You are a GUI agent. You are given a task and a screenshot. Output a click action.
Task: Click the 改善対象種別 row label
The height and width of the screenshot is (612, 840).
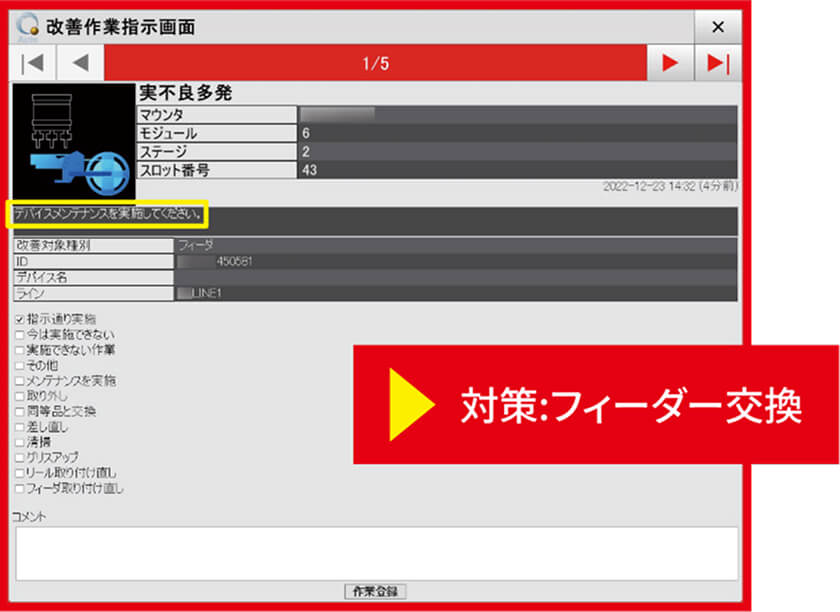(x=93, y=245)
